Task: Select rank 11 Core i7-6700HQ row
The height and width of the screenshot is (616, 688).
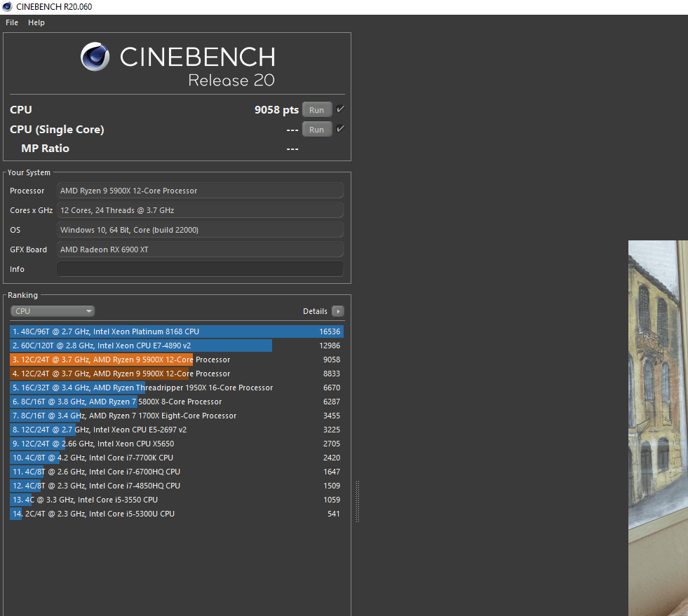Action: point(177,472)
